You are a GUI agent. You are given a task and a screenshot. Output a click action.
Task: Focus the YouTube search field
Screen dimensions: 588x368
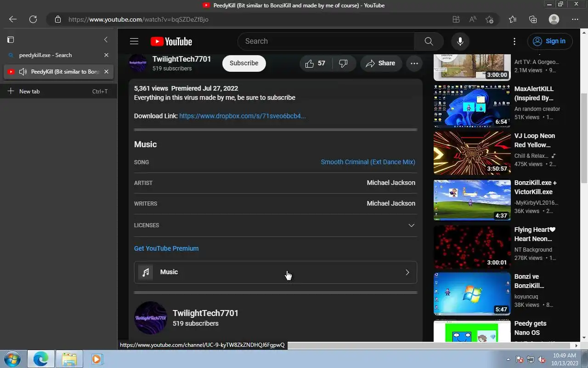pyautogui.click(x=326, y=41)
